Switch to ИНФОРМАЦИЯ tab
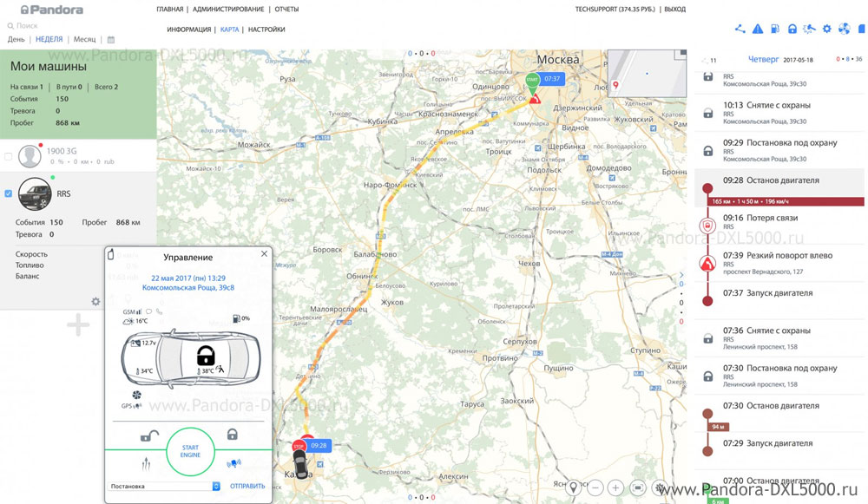The width and height of the screenshot is (868, 504). tap(188, 29)
